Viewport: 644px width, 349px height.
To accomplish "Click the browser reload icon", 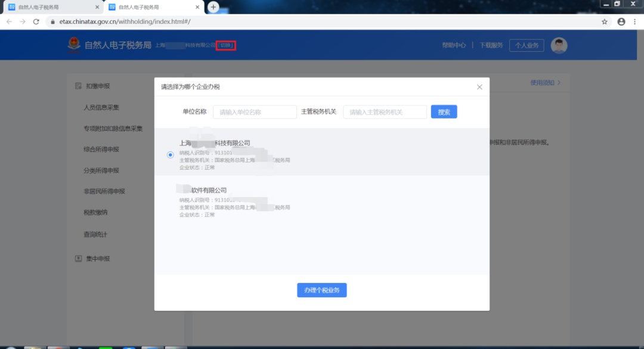I will click(x=36, y=21).
